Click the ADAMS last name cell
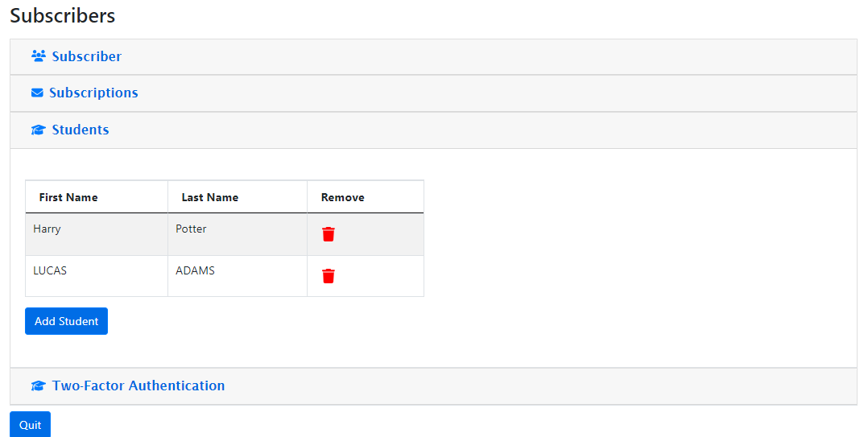 [195, 271]
